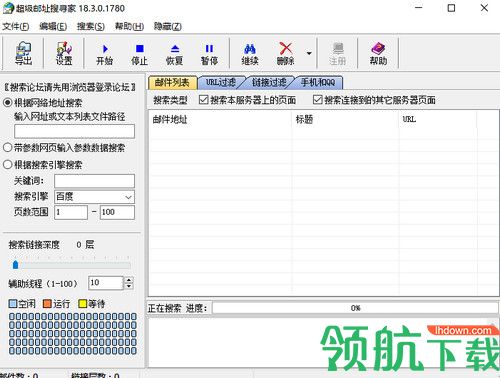
Task: Open the dropdown arrow next to 删除
Action: (309, 53)
